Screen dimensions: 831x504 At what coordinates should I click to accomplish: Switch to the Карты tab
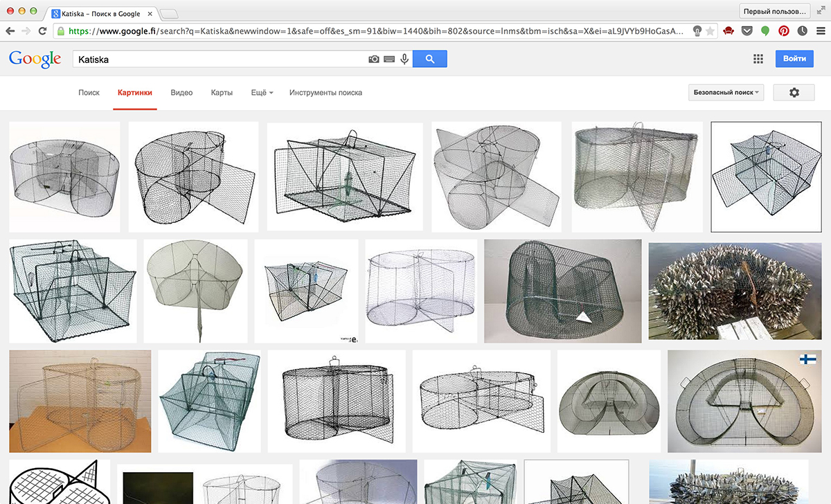pyautogui.click(x=222, y=93)
